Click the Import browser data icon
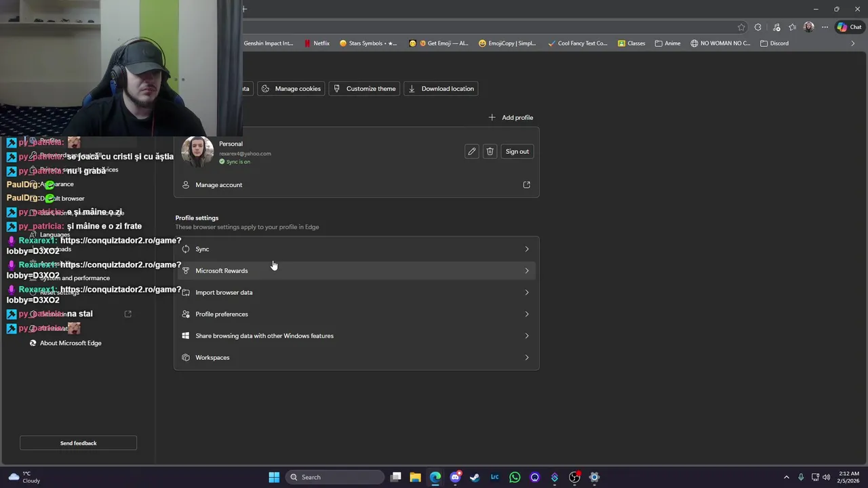The height and width of the screenshot is (488, 868). (186, 292)
